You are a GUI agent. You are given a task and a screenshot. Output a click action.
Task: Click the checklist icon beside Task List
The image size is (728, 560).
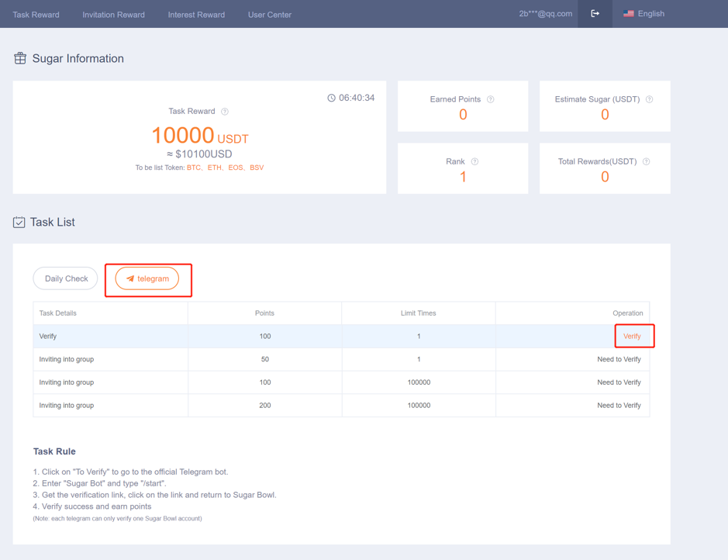coord(19,223)
